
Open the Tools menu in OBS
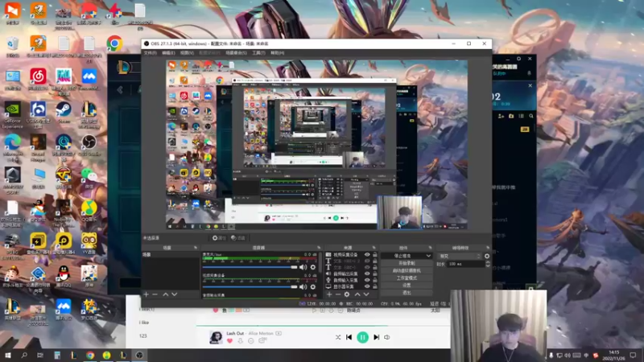258,53
